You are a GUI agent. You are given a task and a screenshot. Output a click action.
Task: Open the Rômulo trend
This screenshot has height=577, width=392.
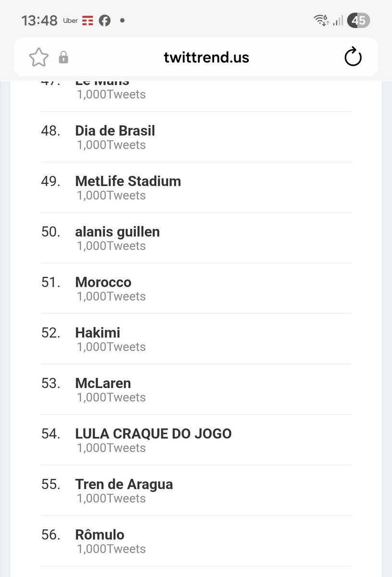99,535
